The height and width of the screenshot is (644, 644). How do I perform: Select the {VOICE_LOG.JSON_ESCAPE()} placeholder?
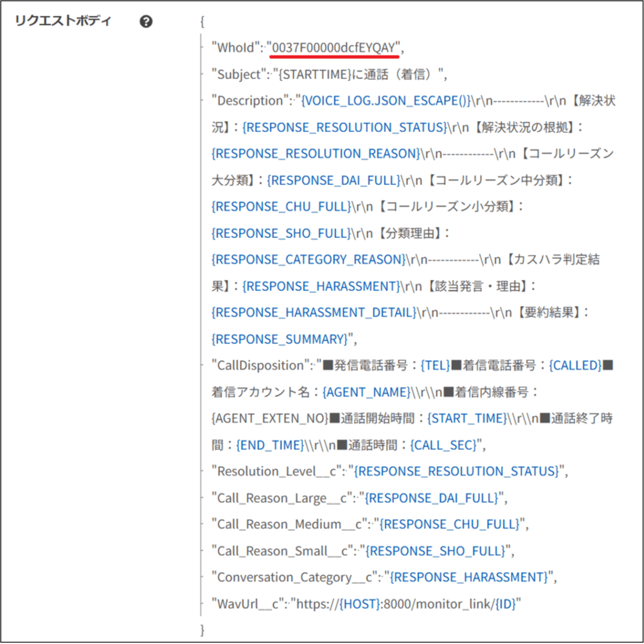(386, 101)
